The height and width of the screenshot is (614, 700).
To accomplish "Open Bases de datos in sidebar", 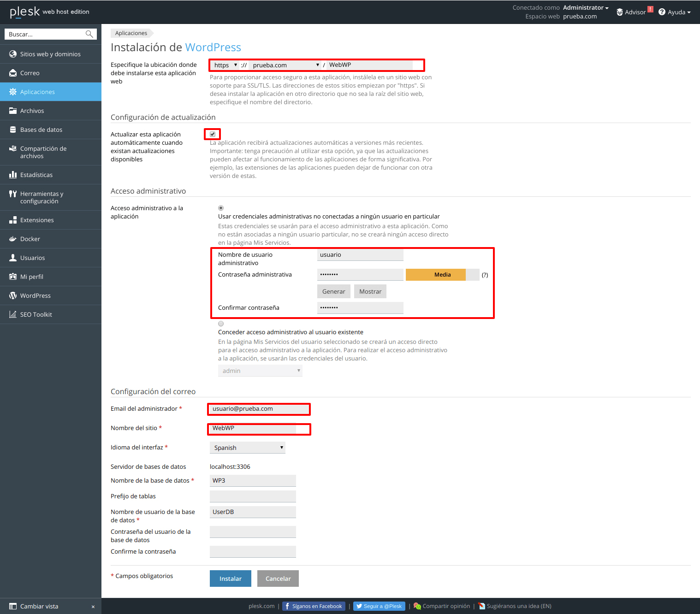I will click(x=41, y=130).
